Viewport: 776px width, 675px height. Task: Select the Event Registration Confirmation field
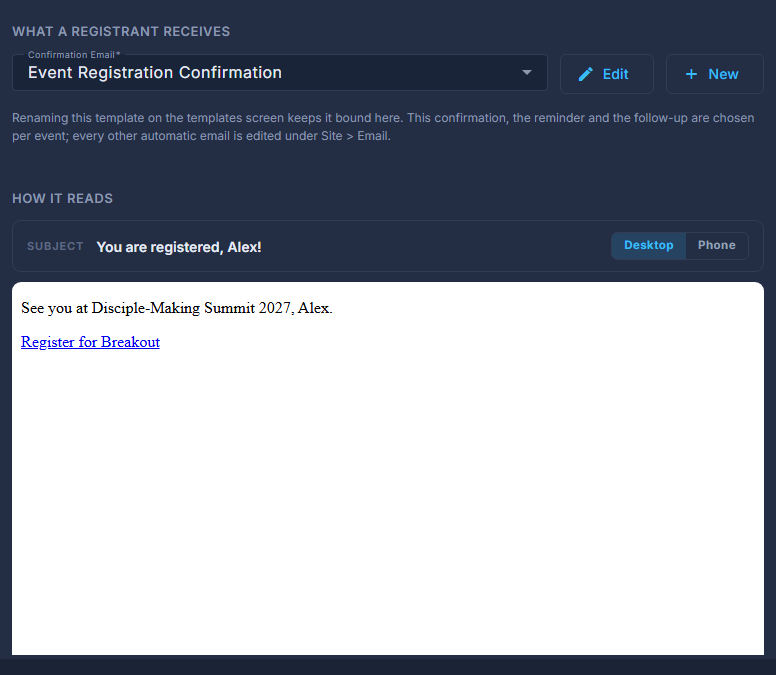pos(280,73)
